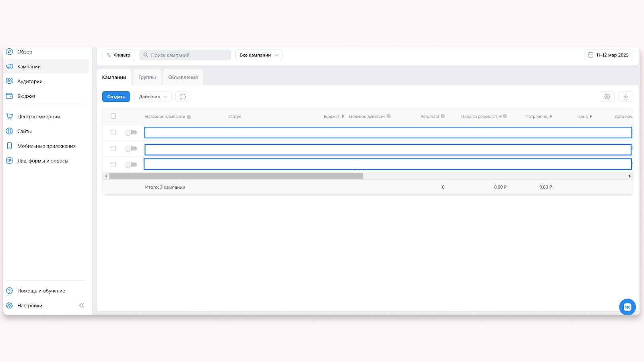The image size is (644, 362).
Task: Click the Потрачено, ₽ column header
Action: [539, 117]
